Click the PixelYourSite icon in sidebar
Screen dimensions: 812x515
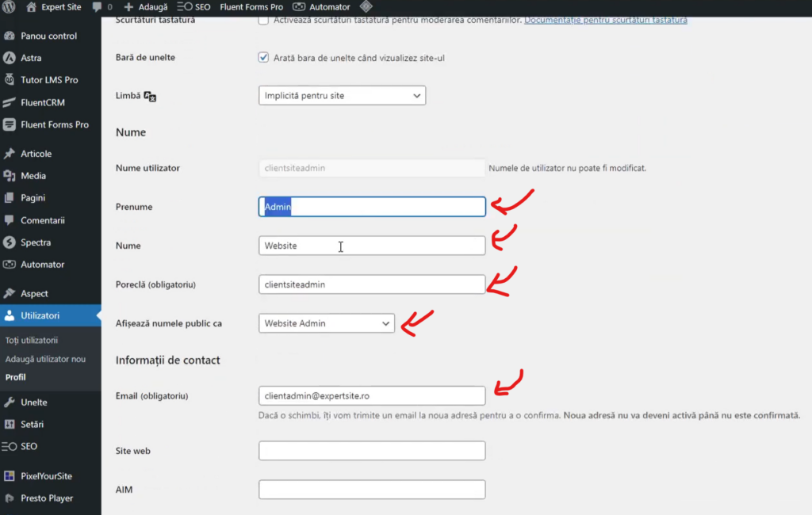point(10,476)
